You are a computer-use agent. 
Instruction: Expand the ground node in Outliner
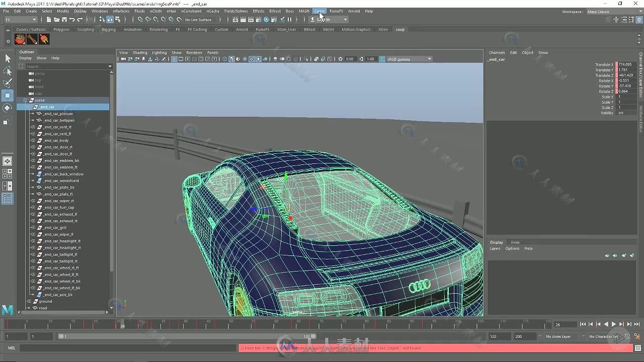pos(29,301)
